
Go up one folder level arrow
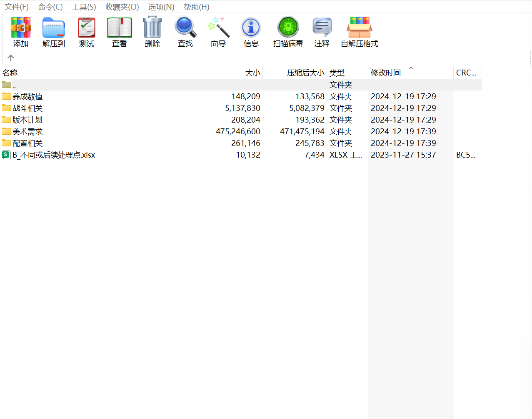(x=11, y=58)
